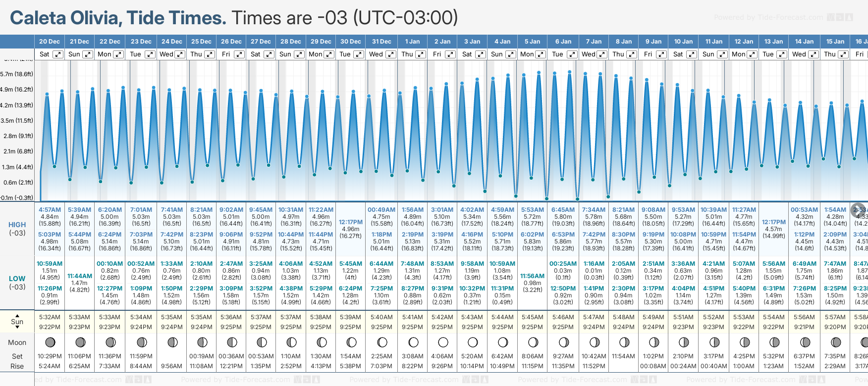Screen dimensions: 868x386
Task: Click the expand icon for Mon 5 Jan
Action: coord(541,54)
